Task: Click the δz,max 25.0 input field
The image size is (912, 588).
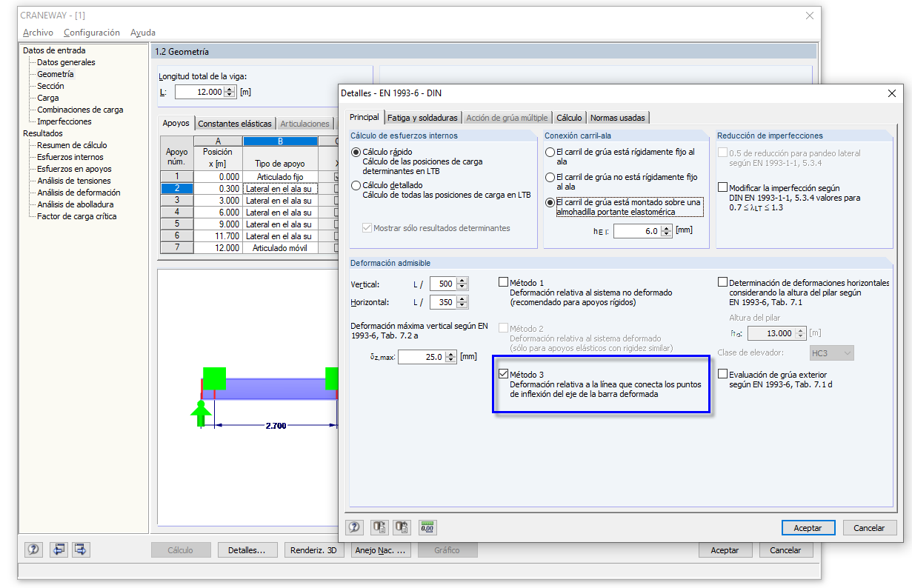Action: point(421,357)
